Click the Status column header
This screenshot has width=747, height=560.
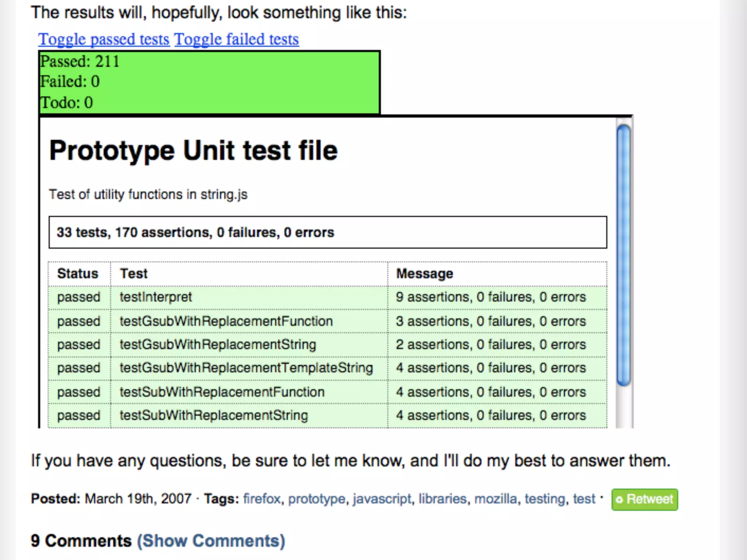click(78, 273)
